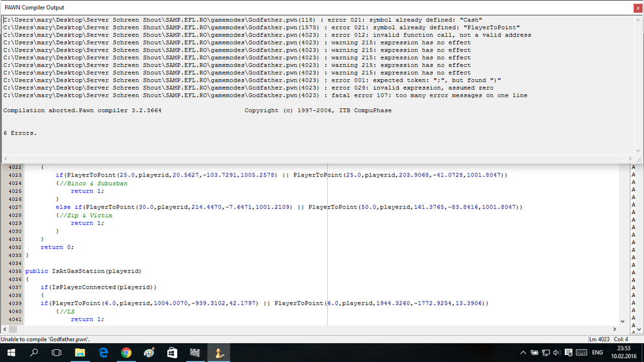Launch Microsoft Edge from taskbar
The height and width of the screenshot is (362, 644).
coord(103,352)
